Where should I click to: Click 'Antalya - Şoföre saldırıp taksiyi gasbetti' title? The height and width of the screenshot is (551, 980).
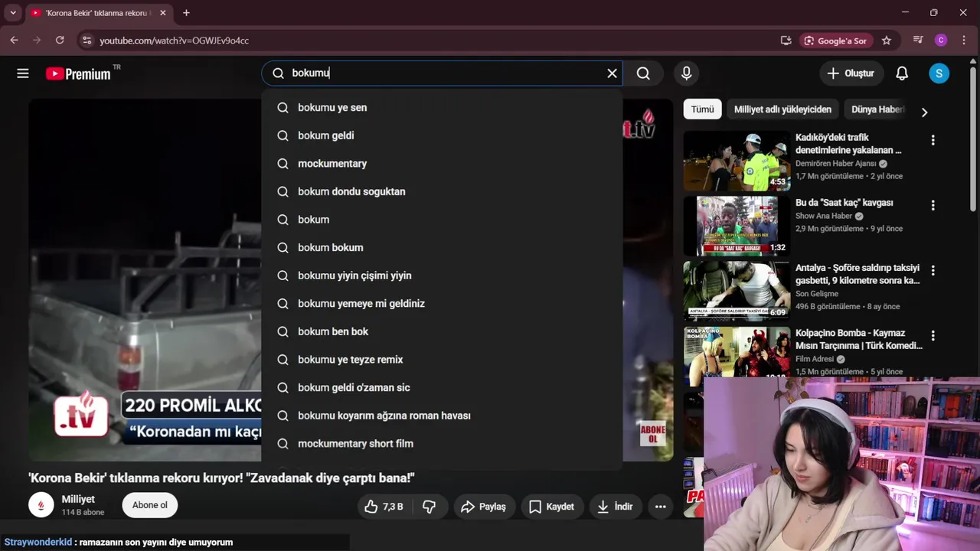[x=857, y=274]
